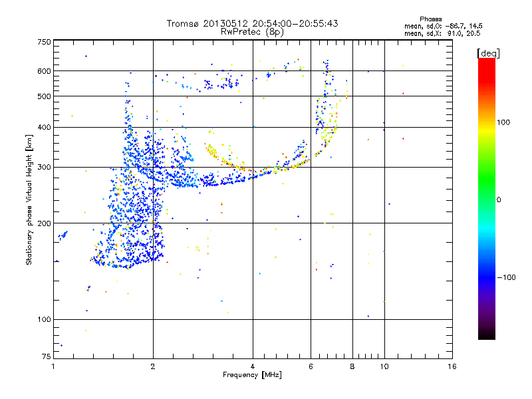The width and height of the screenshot is (532, 399).
Task: Click the colorbar tick label '100'
Action: 503,122
